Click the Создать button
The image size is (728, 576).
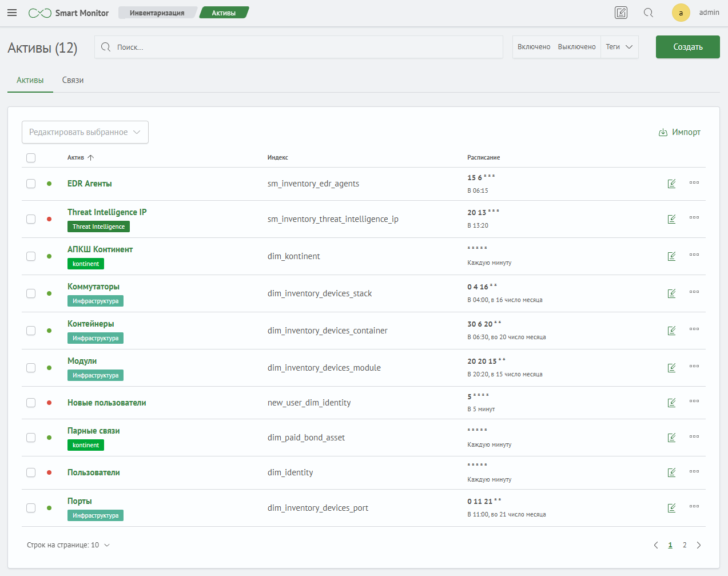pos(688,47)
